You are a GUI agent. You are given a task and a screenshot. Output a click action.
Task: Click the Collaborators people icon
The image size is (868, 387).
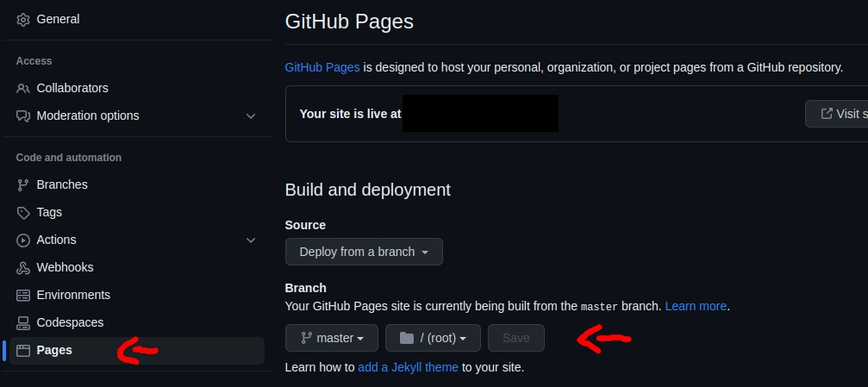23,89
